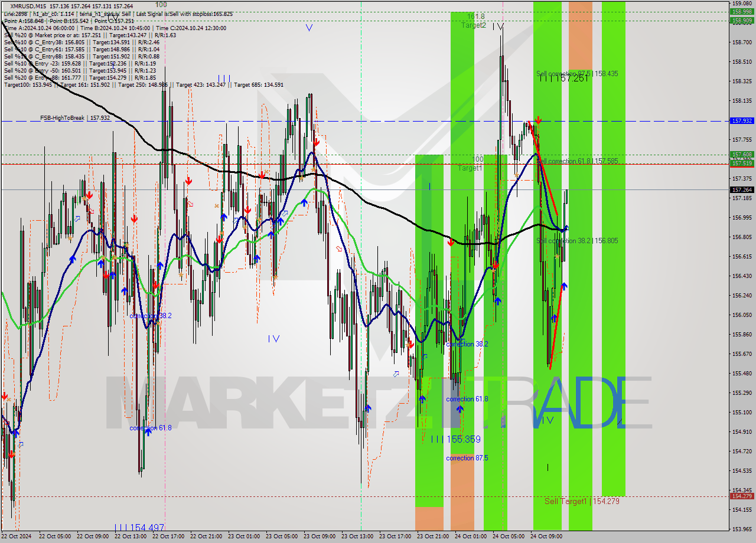Screen dimensions: 756x543
Task: Click the blue 157.932 price tag on axis
Action: coord(742,120)
